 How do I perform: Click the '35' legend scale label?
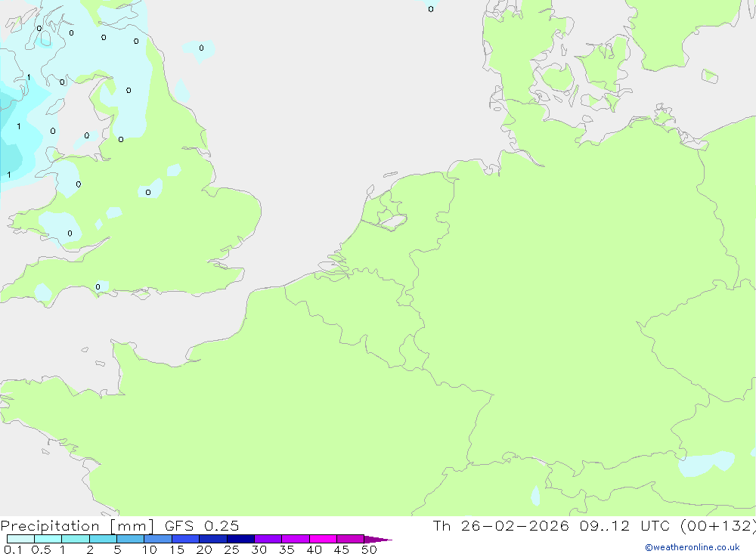[x=287, y=549]
